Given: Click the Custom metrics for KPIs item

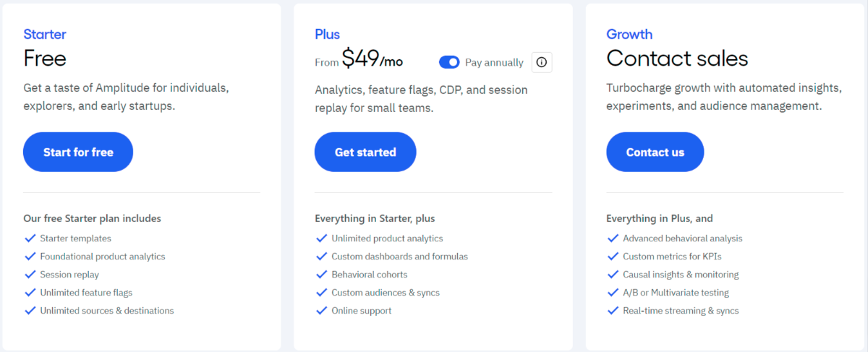Looking at the screenshot, I should pos(672,257).
